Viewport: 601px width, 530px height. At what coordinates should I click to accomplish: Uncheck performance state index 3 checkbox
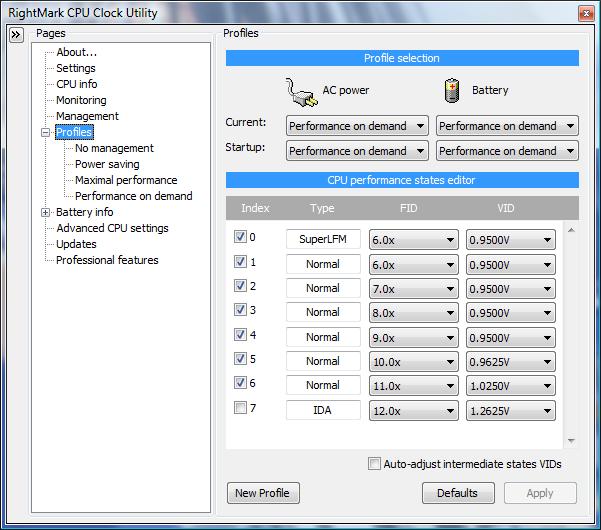coord(240,309)
